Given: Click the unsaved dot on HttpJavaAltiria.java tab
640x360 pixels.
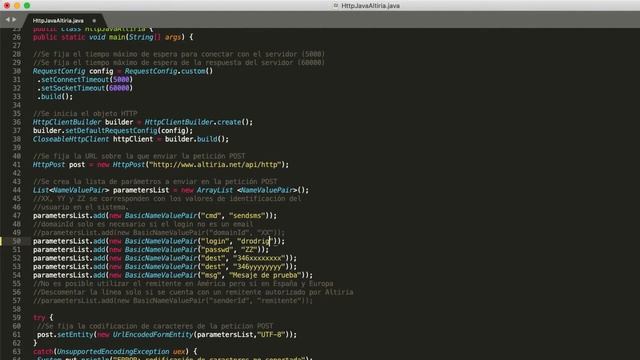Looking at the screenshot, I should pos(94,20).
